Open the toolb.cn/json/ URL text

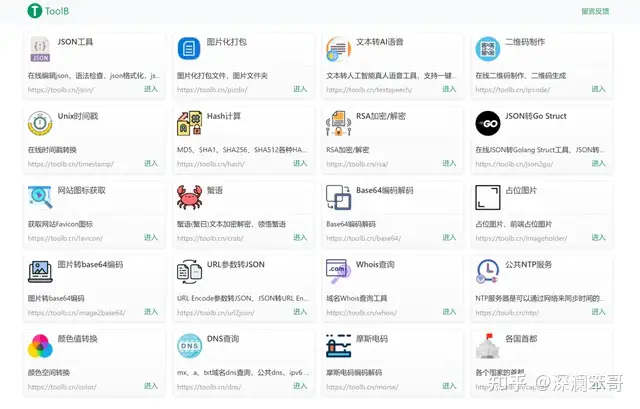61,90
